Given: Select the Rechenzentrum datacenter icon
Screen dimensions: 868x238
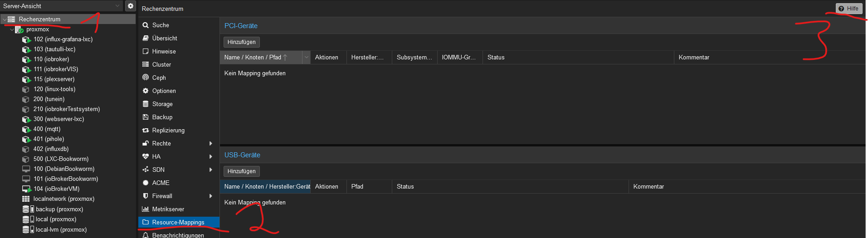Looking at the screenshot, I should pos(11,19).
